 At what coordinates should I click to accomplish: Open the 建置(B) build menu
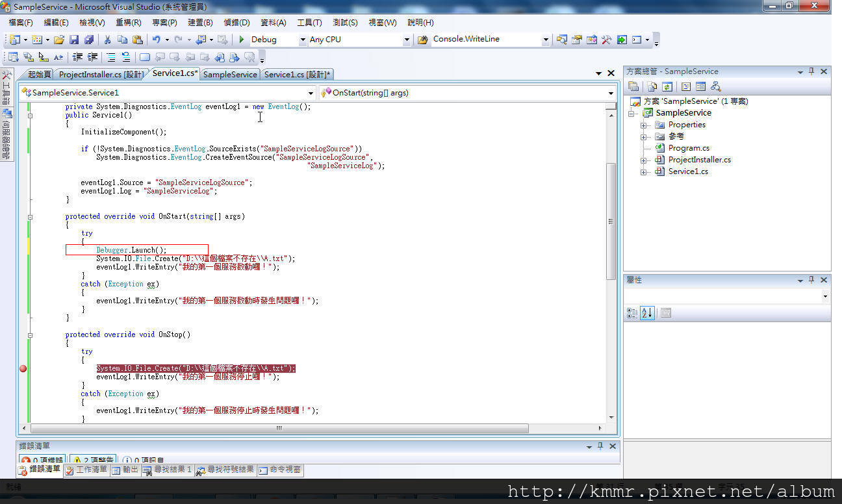pyautogui.click(x=200, y=23)
